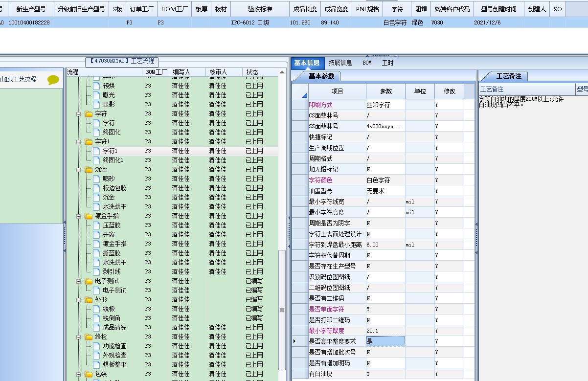This screenshot has width=588, height=381.
Task: Click the 是否单面字符 parameter label
Action: tap(326, 309)
